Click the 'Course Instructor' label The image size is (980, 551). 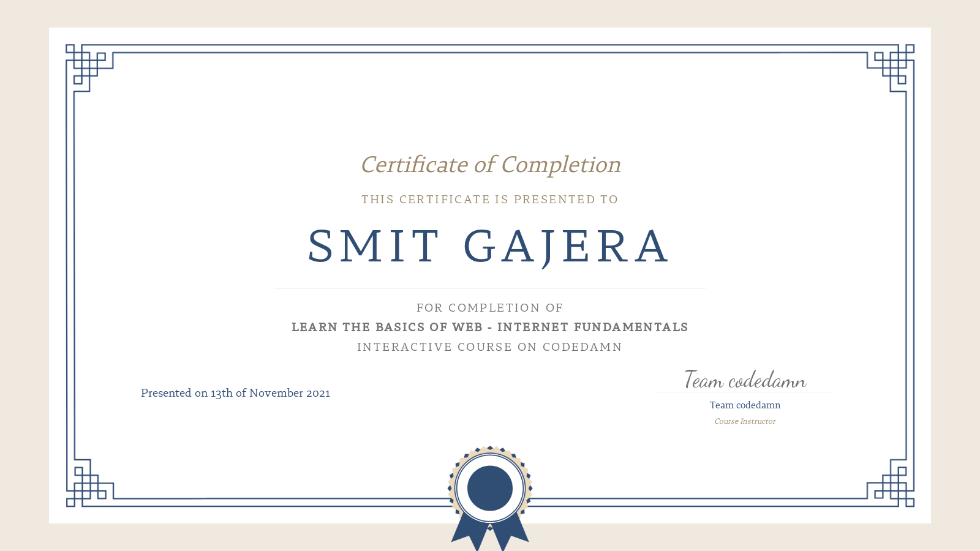[745, 421]
